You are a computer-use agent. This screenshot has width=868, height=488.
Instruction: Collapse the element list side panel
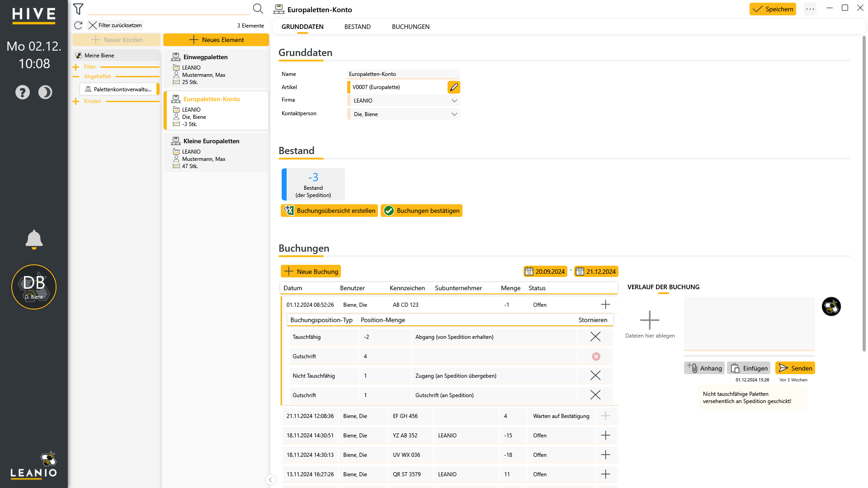(270, 480)
